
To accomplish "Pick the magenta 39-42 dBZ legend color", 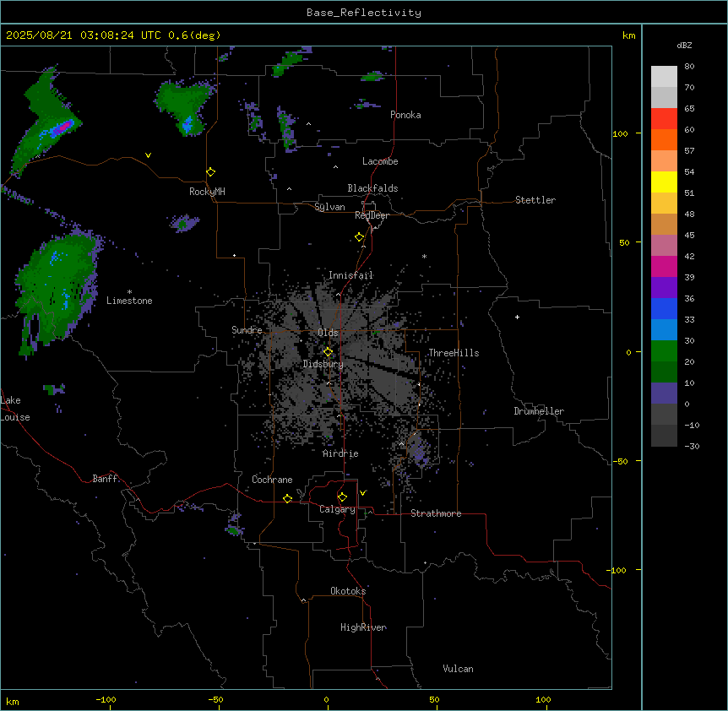I will [664, 266].
